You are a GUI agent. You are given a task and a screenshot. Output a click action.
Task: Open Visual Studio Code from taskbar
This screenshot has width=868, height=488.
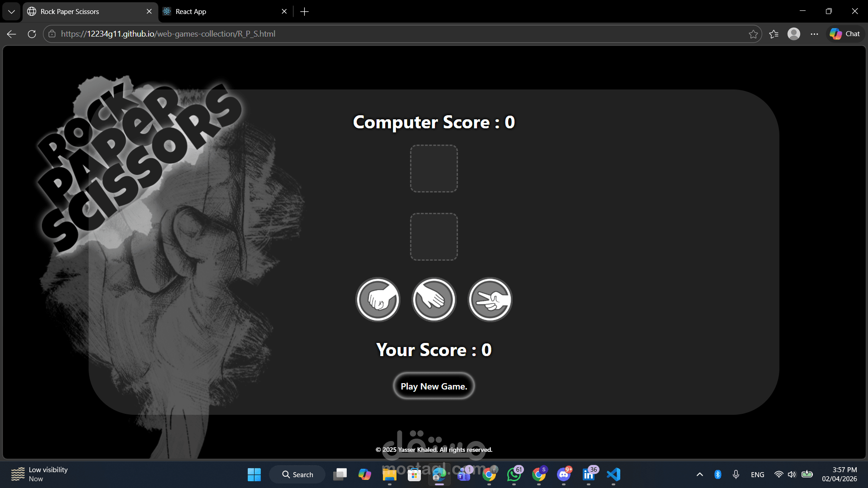[x=613, y=474]
